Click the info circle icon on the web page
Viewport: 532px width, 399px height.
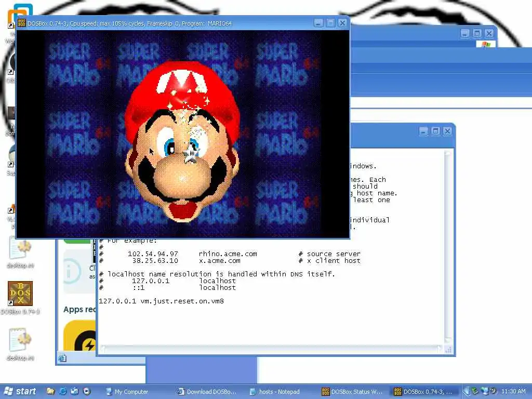click(x=72, y=271)
